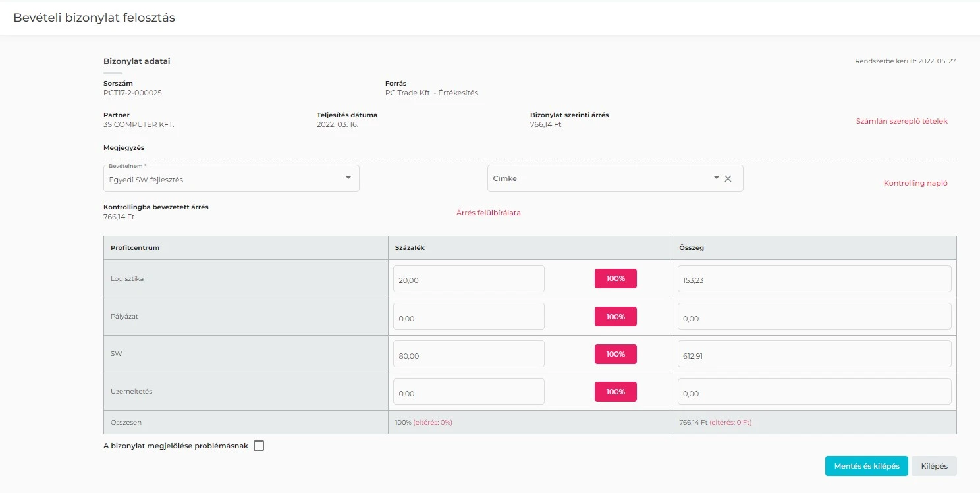Open the 'Kontrolling napló' link
This screenshot has height=493, width=980.
point(915,183)
